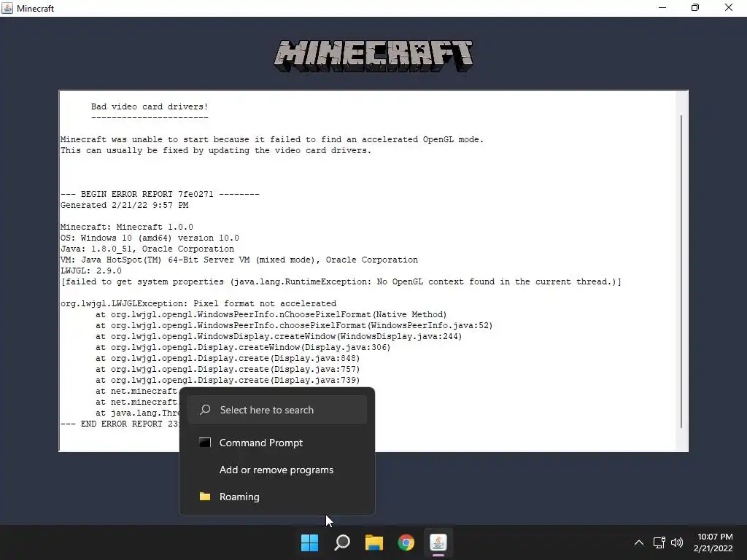This screenshot has width=747, height=560.
Task: Open the volume speaker tray icon
Action: pyautogui.click(x=677, y=542)
